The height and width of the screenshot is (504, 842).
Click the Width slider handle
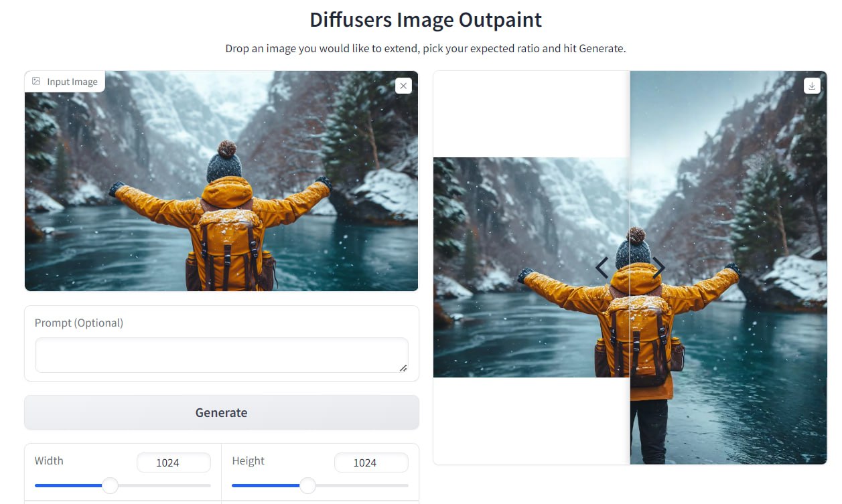[x=110, y=485]
